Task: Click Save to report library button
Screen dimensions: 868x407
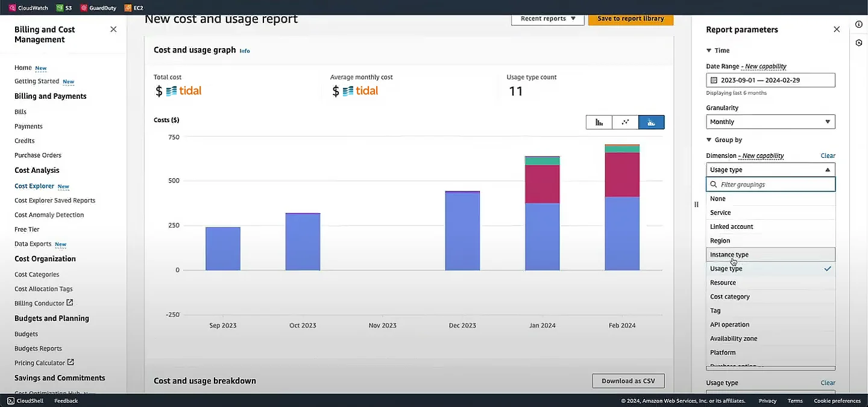Action: pos(631,19)
